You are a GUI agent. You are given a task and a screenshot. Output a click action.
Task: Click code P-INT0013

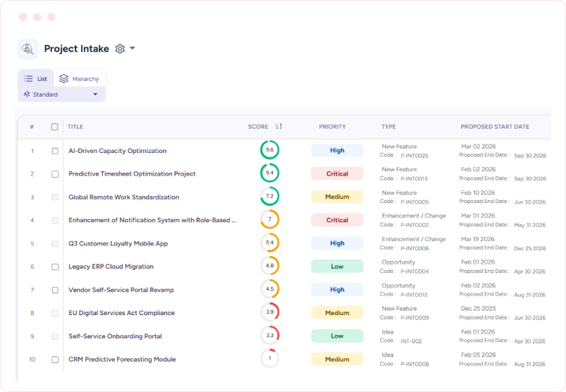414,179
